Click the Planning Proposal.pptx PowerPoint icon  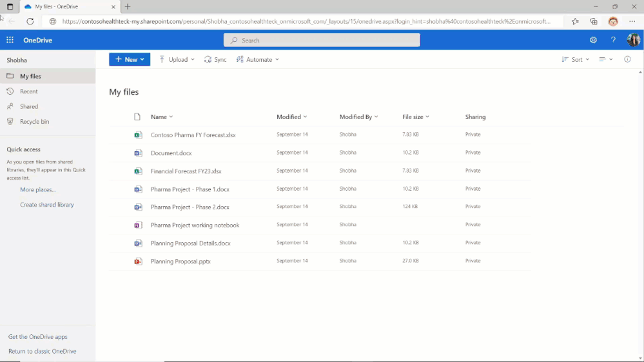click(138, 262)
